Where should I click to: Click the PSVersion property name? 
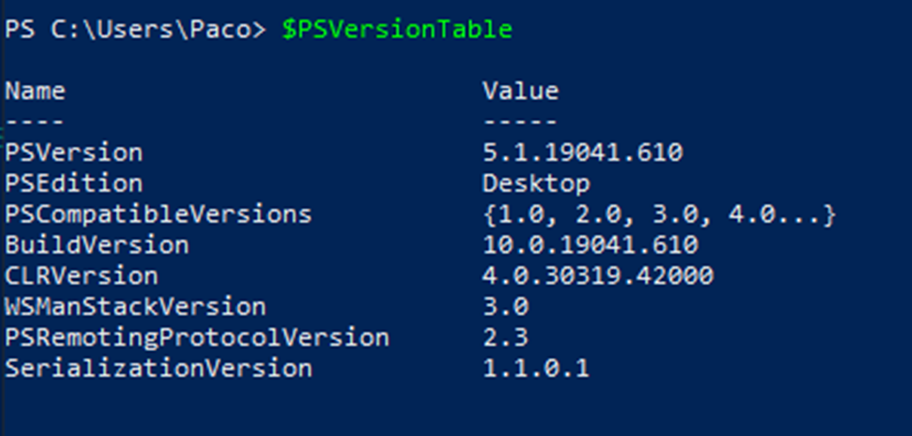pos(73,153)
